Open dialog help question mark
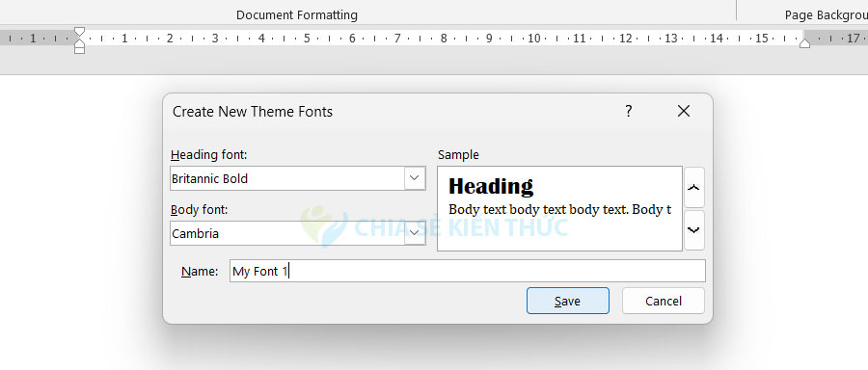This screenshot has height=370, width=868. (x=628, y=111)
